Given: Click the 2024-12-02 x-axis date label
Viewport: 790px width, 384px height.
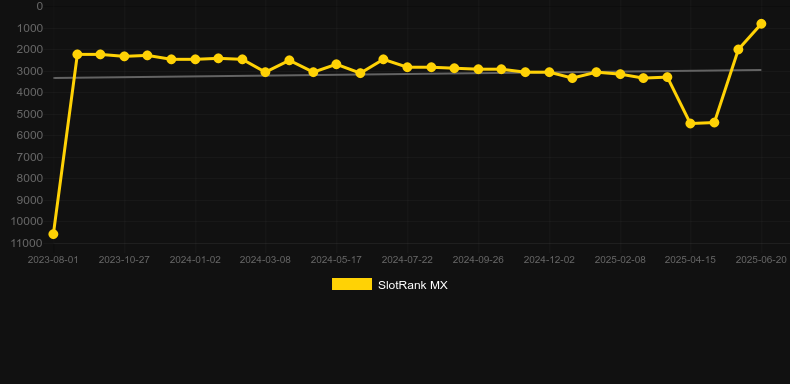Looking at the screenshot, I should [x=549, y=260].
